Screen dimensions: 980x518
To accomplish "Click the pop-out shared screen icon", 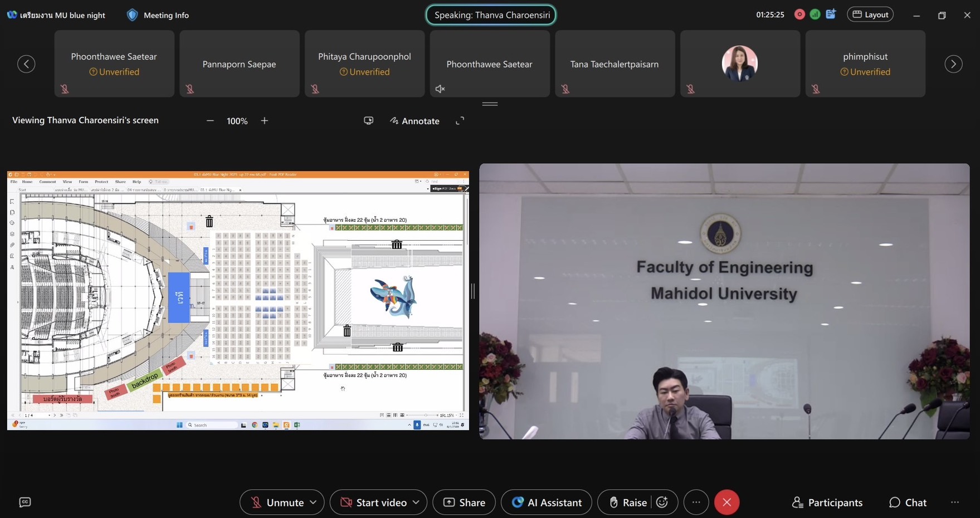I will point(368,121).
